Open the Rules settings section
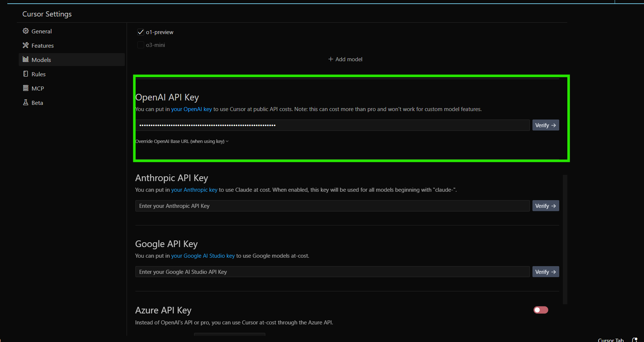The height and width of the screenshot is (342, 644). pyautogui.click(x=39, y=74)
